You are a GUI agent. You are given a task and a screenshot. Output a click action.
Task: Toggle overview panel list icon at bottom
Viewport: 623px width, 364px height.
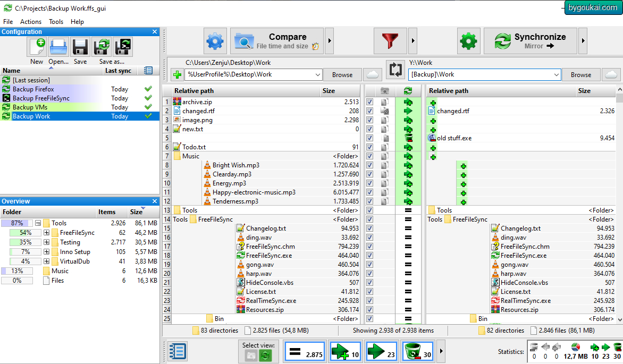coord(177,351)
